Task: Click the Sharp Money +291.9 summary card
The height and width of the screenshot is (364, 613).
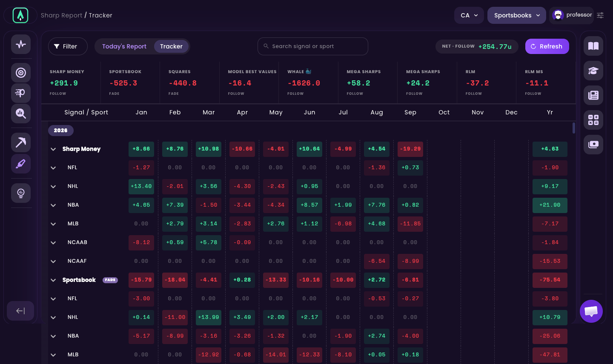Action: click(x=71, y=82)
